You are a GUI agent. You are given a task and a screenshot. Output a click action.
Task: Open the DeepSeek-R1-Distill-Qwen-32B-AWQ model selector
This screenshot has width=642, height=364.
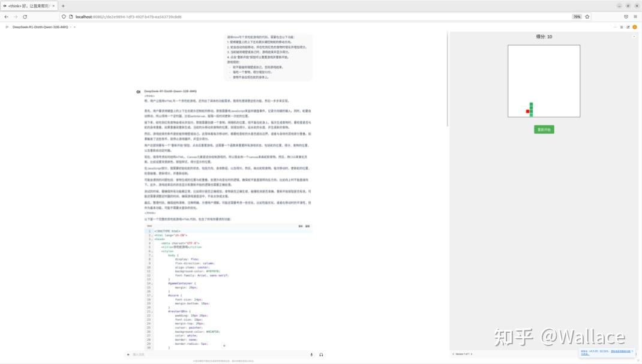pos(41,27)
